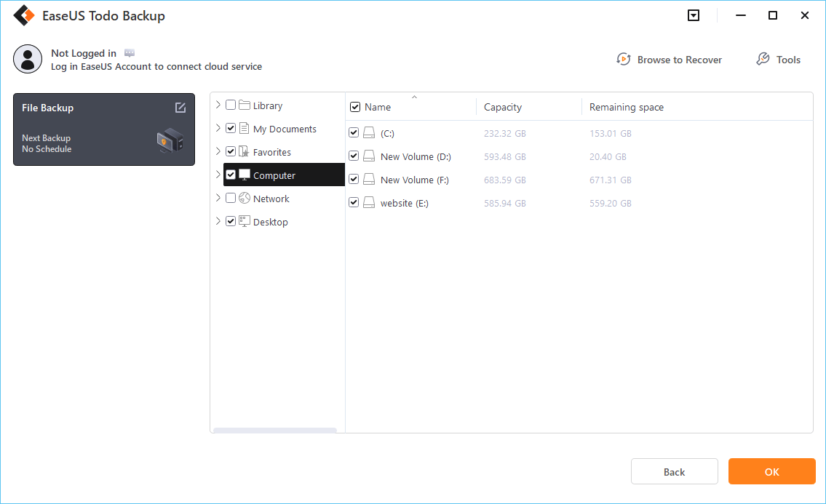
Task: Uncheck the New Volume (D:) checkbox
Action: click(x=354, y=156)
